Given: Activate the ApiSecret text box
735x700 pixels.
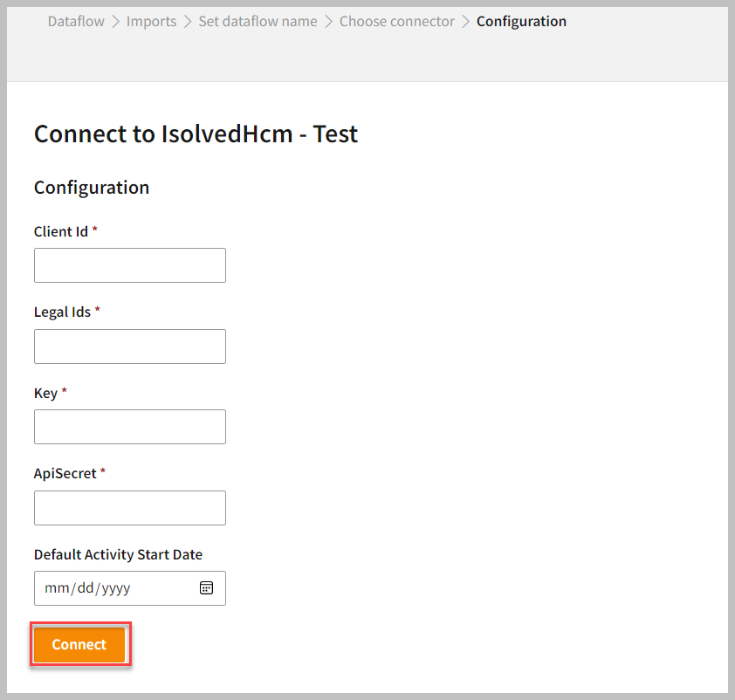Looking at the screenshot, I should [x=130, y=508].
